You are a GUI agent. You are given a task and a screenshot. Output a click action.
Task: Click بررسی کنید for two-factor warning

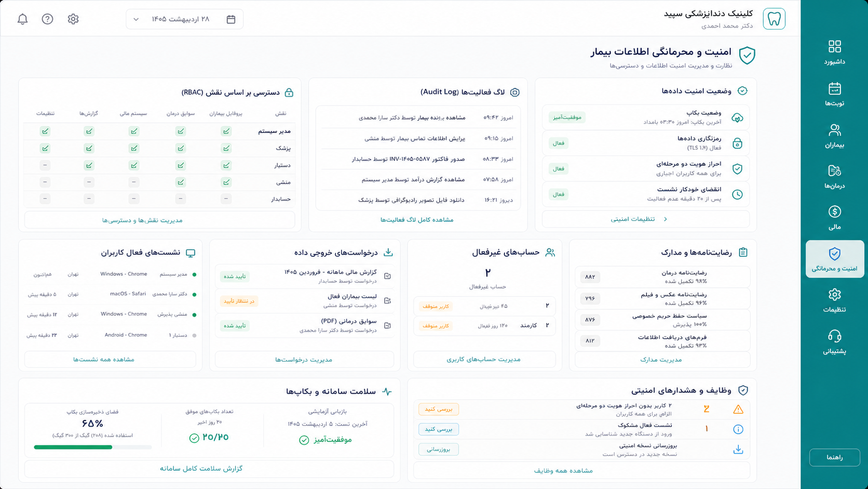coord(439,409)
